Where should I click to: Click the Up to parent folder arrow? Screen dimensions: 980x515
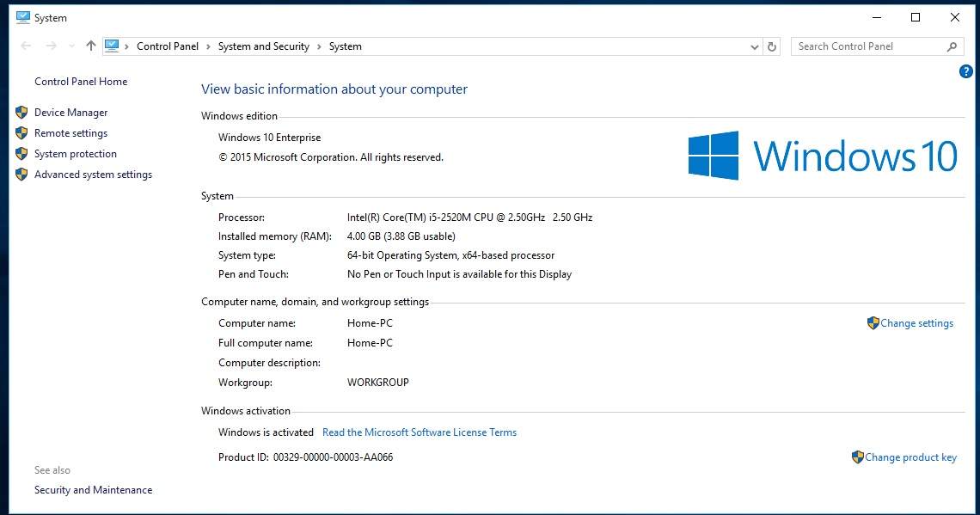[91, 46]
